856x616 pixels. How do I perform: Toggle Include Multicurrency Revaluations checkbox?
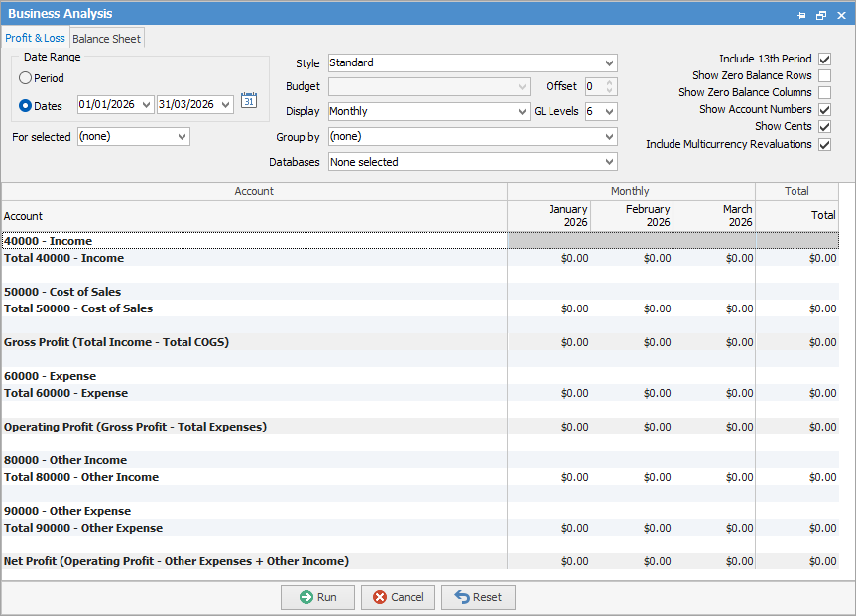click(825, 144)
